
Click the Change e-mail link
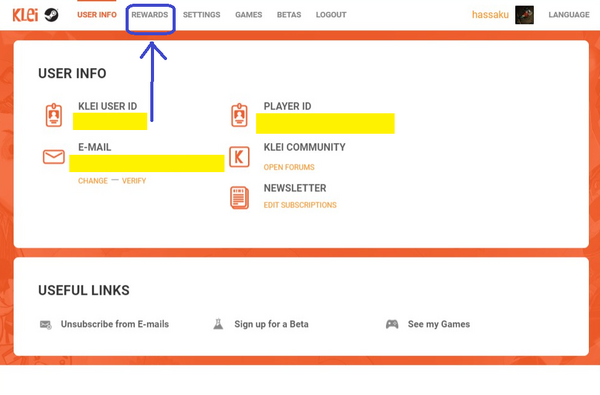tap(93, 181)
